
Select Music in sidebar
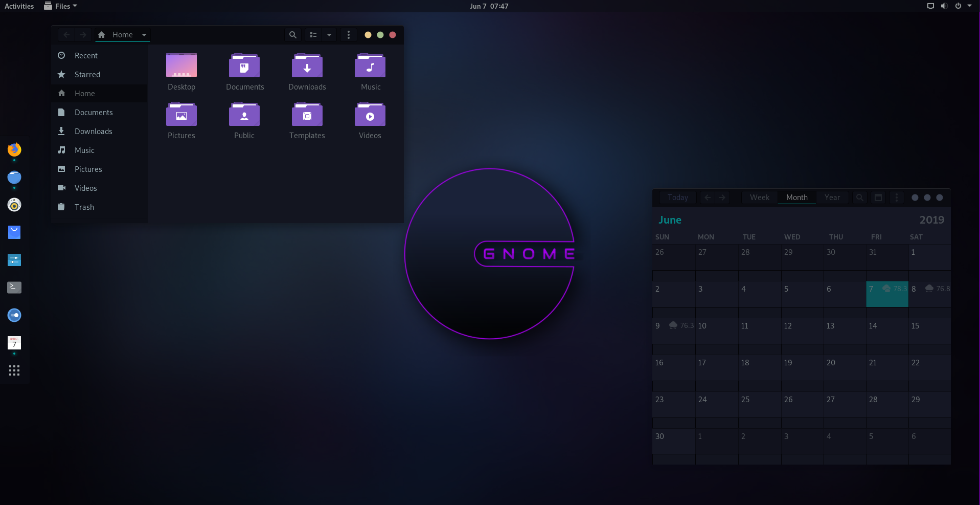99,150
